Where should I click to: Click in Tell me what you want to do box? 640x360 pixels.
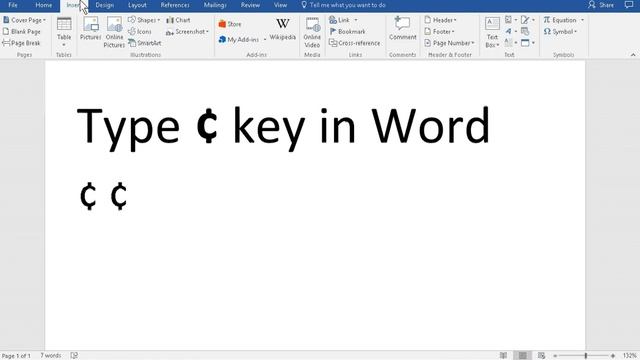(344, 5)
